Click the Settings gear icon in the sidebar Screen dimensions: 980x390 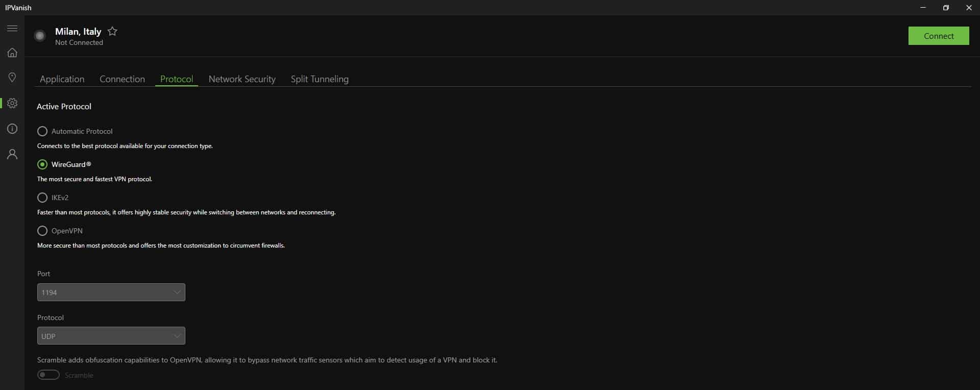[12, 103]
